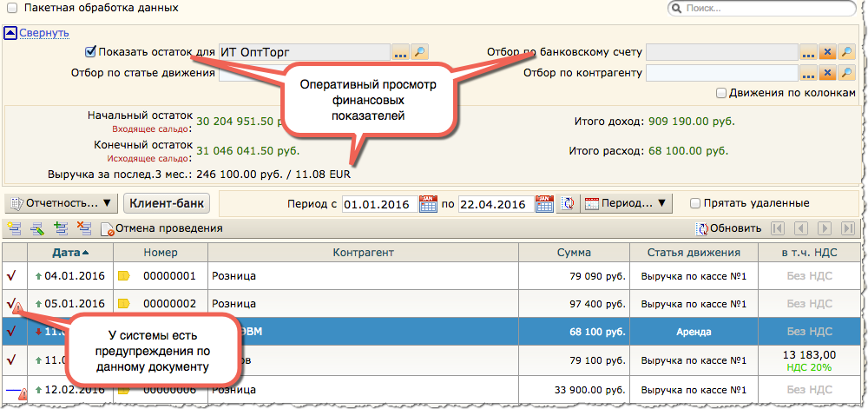Viewport: 868px width, 409px height.
Task: Enable 'Движения по колонкам' checkbox
Action: (x=721, y=93)
